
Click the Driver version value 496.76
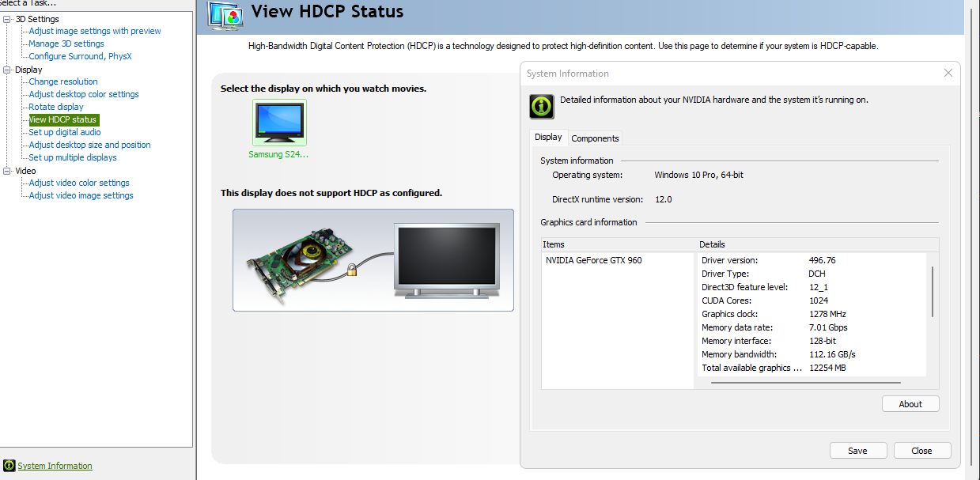823,260
